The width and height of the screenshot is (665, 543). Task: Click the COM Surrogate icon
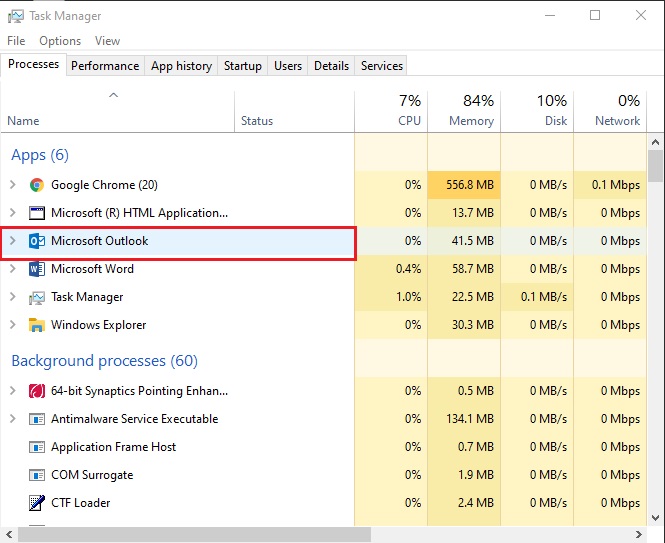point(37,475)
